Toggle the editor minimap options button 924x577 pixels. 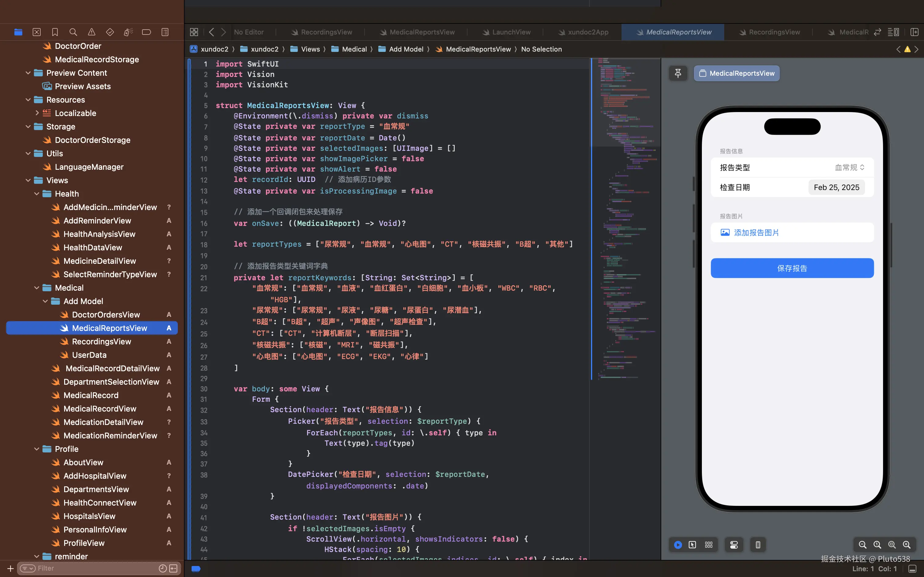893,32
